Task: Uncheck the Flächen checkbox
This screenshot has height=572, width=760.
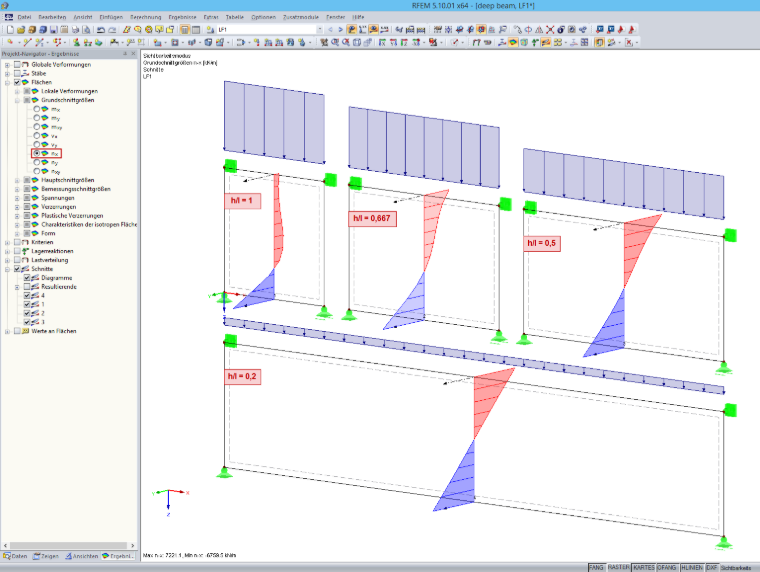Action: coord(17,82)
